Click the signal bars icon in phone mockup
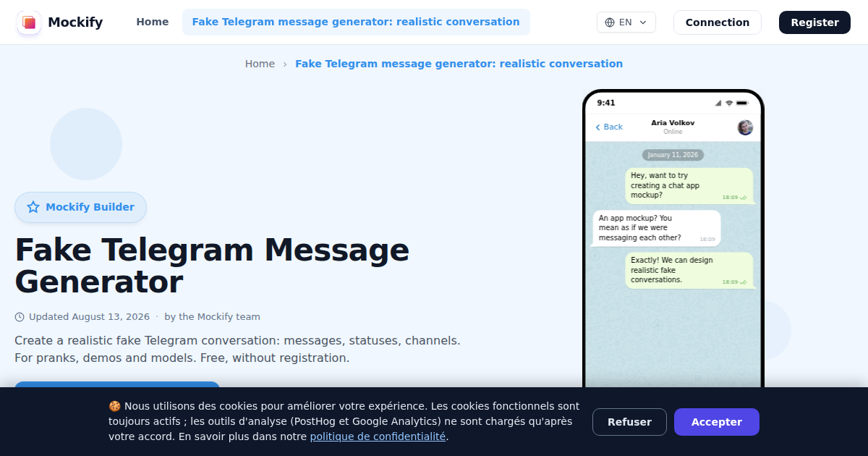Screen dimensions: 868x456 [718, 103]
